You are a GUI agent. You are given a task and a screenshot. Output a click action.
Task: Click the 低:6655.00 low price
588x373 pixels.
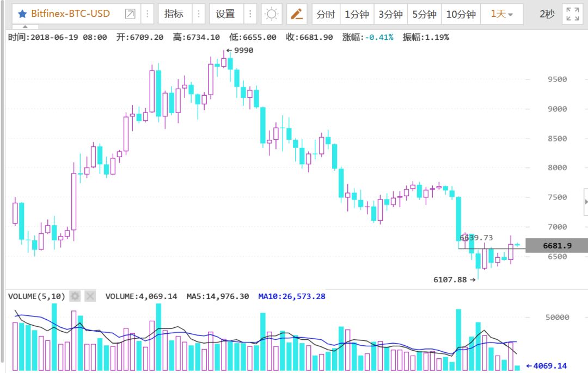(253, 37)
